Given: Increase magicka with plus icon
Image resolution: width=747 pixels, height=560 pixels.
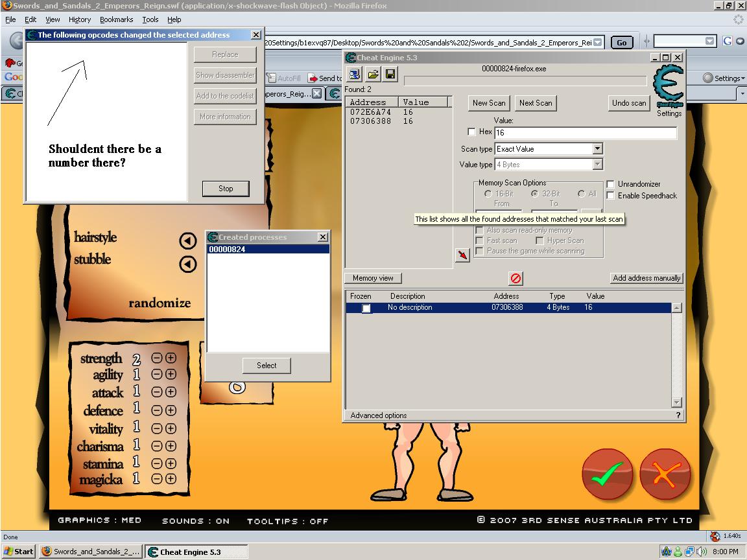Looking at the screenshot, I should tap(171, 478).
